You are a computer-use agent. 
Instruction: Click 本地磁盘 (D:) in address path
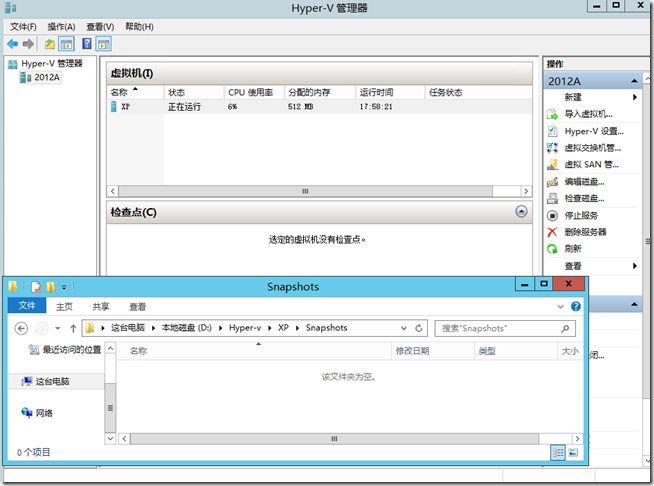click(x=186, y=328)
